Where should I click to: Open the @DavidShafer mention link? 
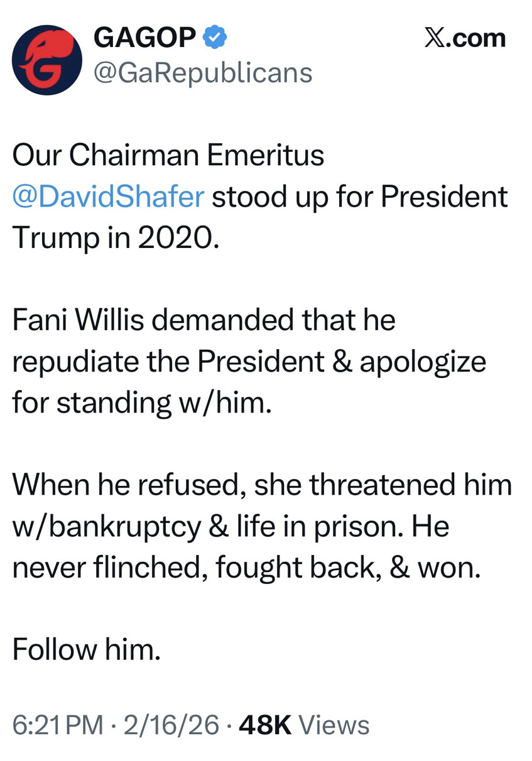click(x=108, y=197)
